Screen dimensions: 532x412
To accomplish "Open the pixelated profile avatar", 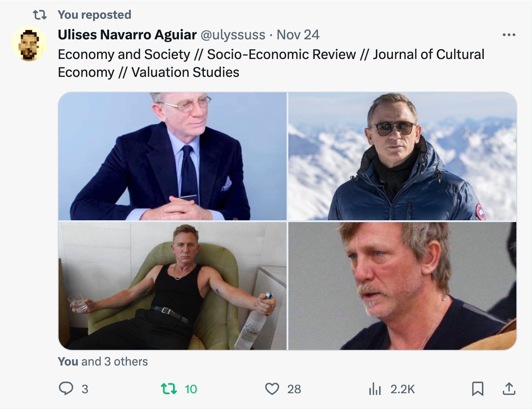I will point(29,43).
